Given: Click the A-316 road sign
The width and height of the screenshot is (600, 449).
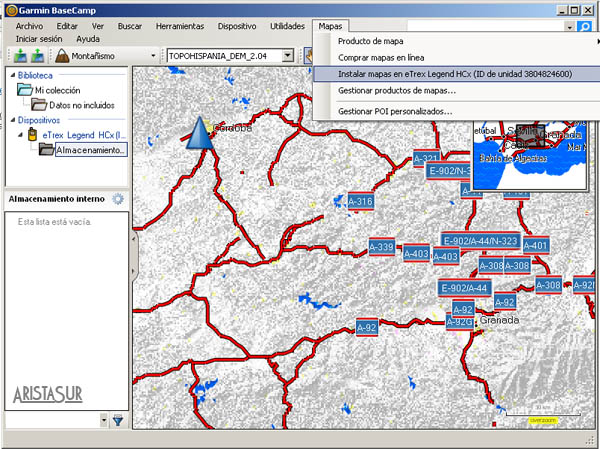Looking at the screenshot, I should 360,201.
